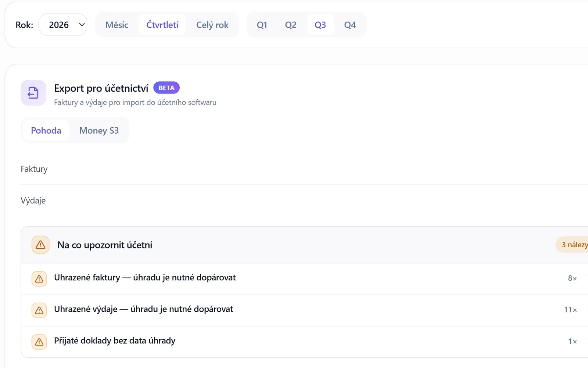The width and height of the screenshot is (588, 368).
Task: Click the 1× count
Action: pyautogui.click(x=572, y=342)
